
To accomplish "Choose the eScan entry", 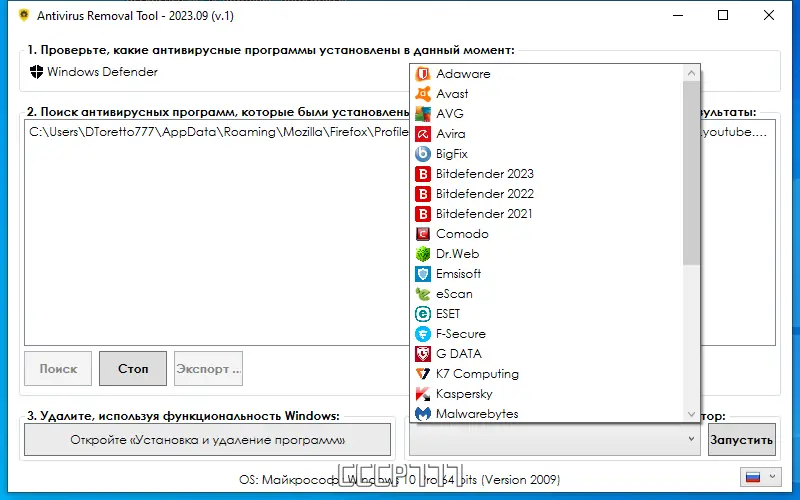I will 547,294.
